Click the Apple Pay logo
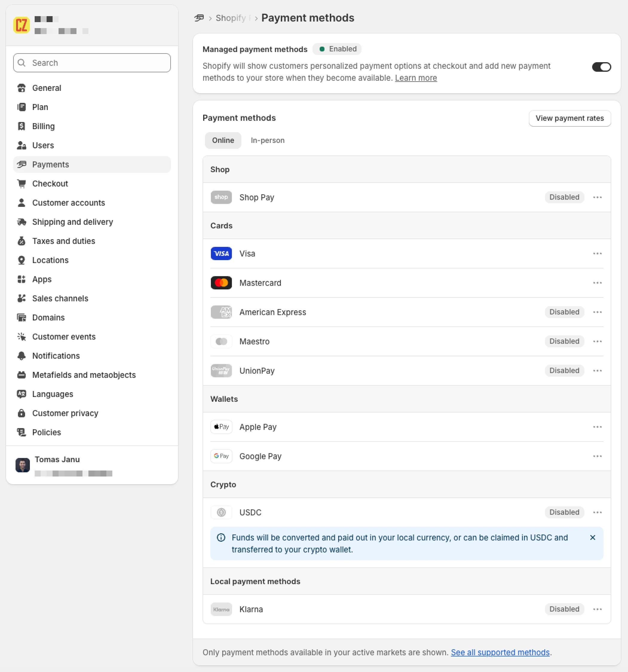628x672 pixels. click(x=221, y=427)
